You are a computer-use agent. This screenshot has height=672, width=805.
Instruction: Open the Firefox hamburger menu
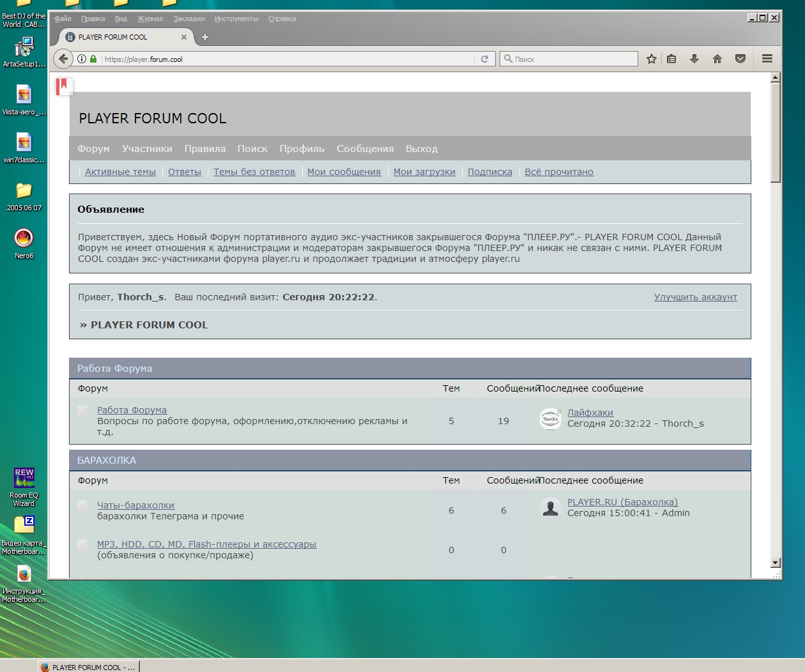(x=767, y=59)
